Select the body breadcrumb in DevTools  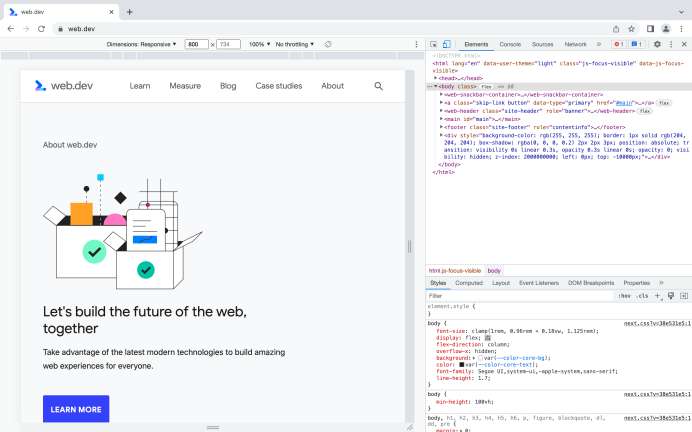click(x=494, y=270)
